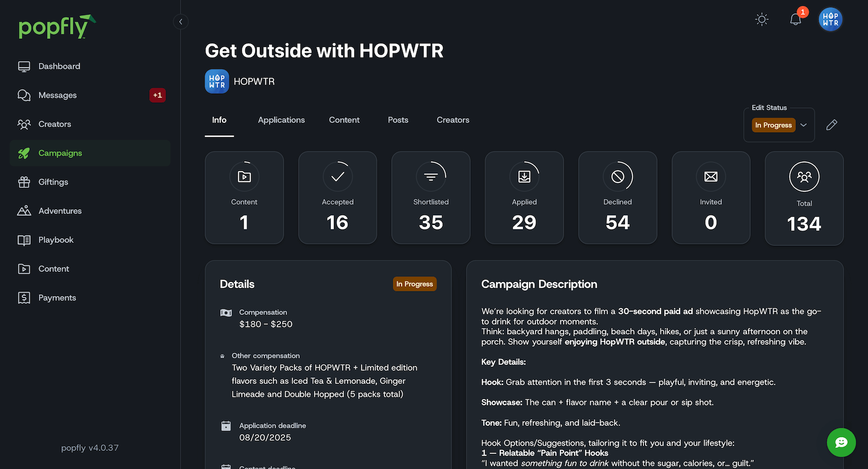Click the Messages chat bubble icon

pyautogui.click(x=24, y=95)
